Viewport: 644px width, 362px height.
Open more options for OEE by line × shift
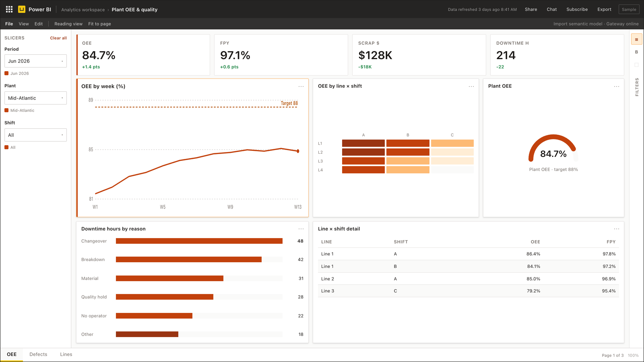[471, 86]
